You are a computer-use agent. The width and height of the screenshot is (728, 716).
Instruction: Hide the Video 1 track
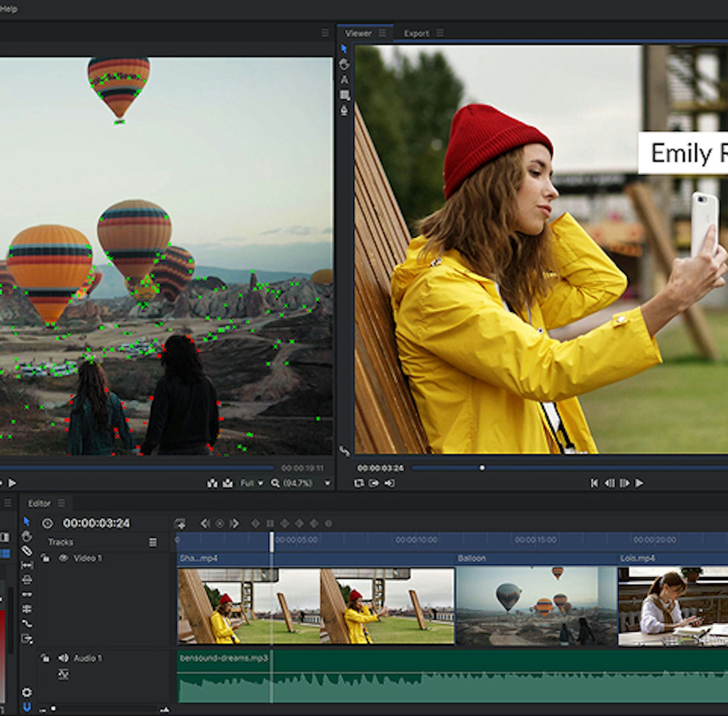coord(63,558)
